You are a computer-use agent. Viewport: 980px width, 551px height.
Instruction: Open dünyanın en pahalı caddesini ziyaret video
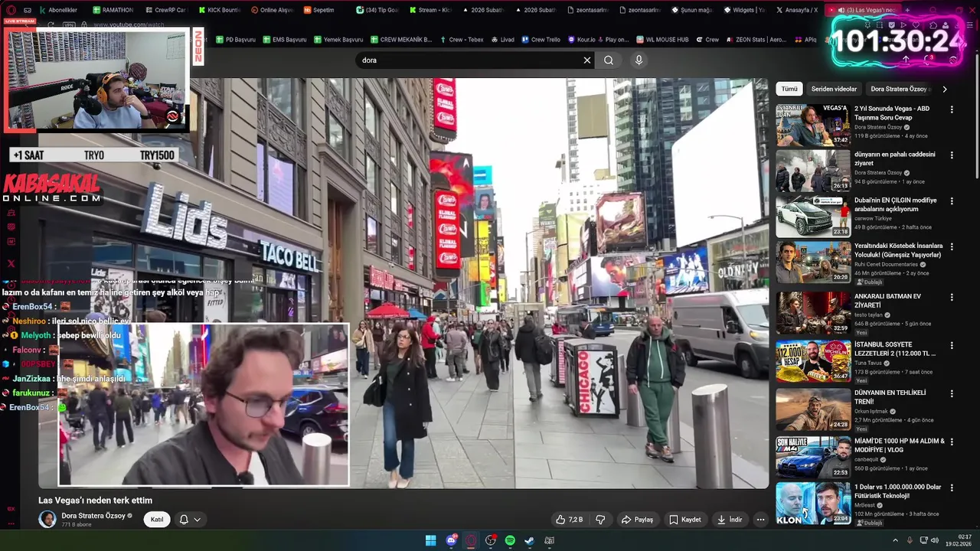pos(813,171)
